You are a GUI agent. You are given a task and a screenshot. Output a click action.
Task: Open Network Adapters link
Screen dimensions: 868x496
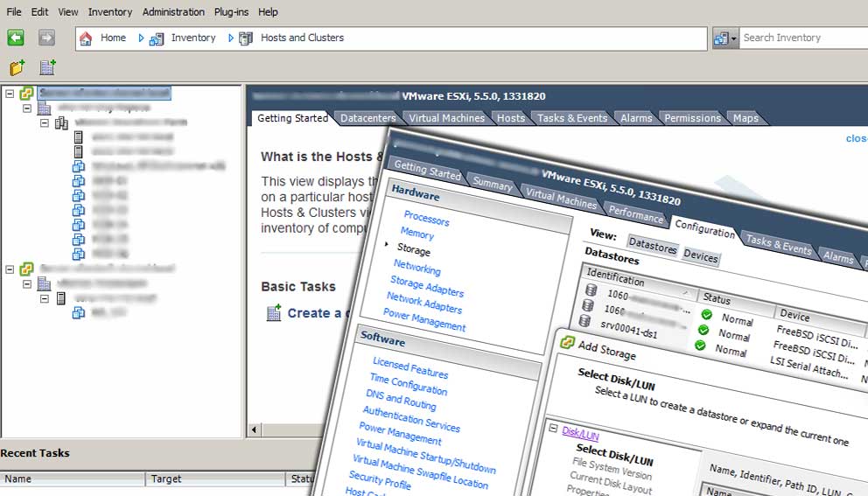pyautogui.click(x=424, y=303)
